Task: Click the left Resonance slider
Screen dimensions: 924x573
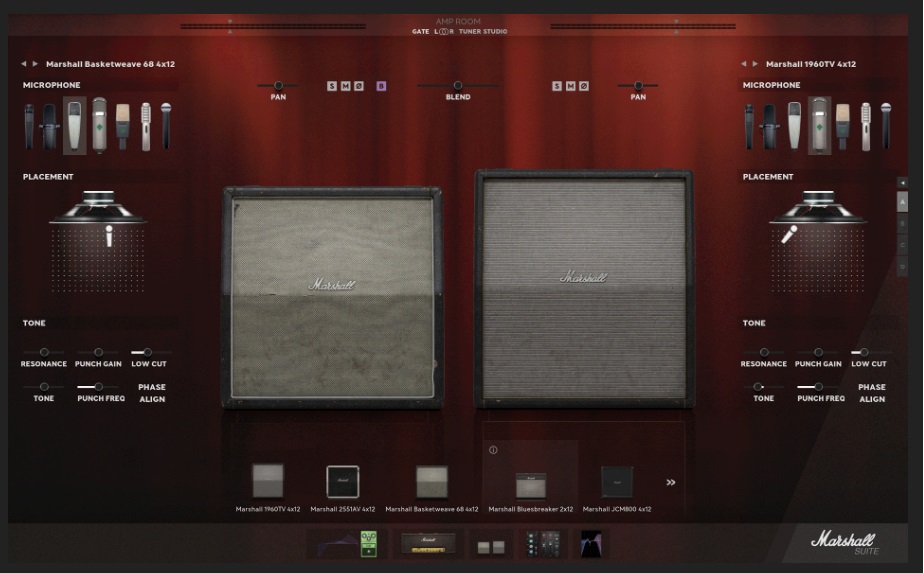Action: pyautogui.click(x=44, y=352)
